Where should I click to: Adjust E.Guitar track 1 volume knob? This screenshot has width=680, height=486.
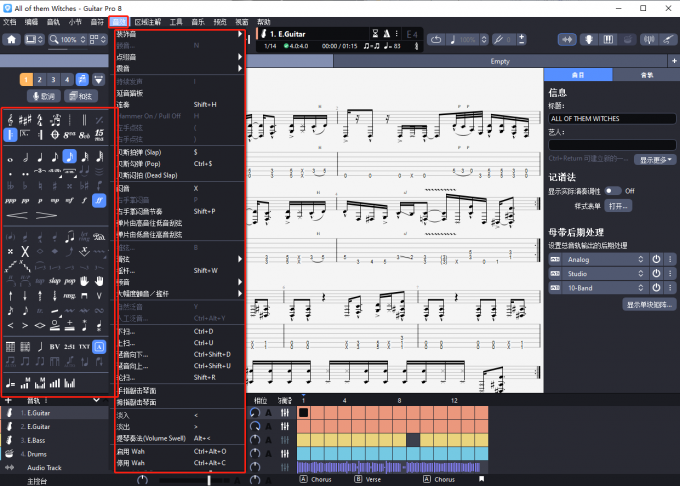tap(255, 413)
